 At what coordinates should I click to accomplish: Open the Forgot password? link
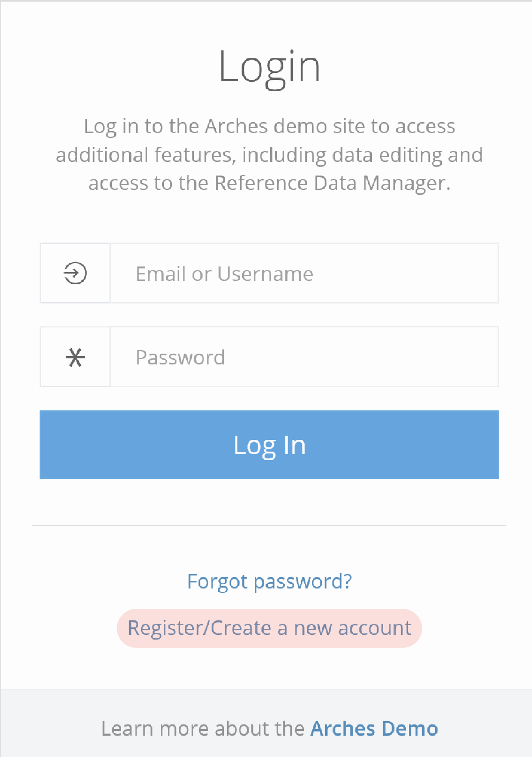[x=269, y=581]
